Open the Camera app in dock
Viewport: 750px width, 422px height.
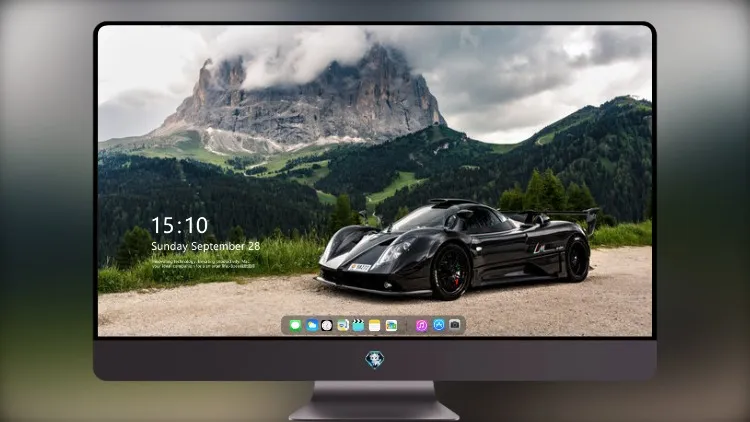pyautogui.click(x=455, y=325)
